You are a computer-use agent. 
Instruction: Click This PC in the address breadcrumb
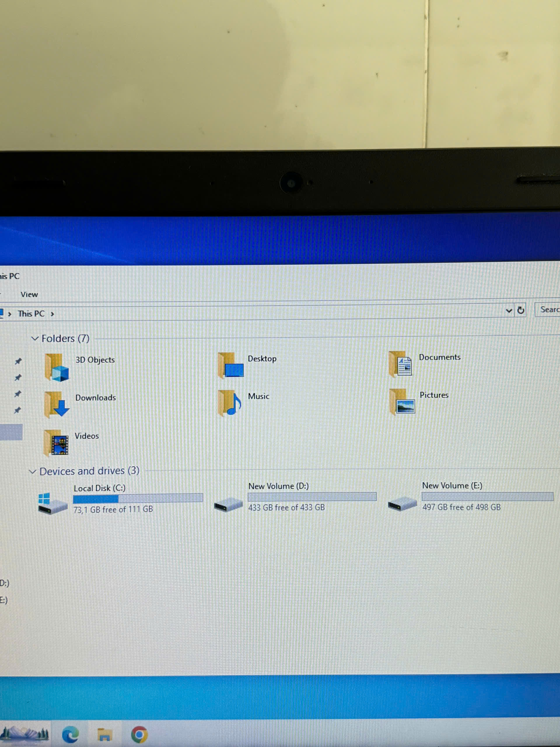tap(31, 314)
